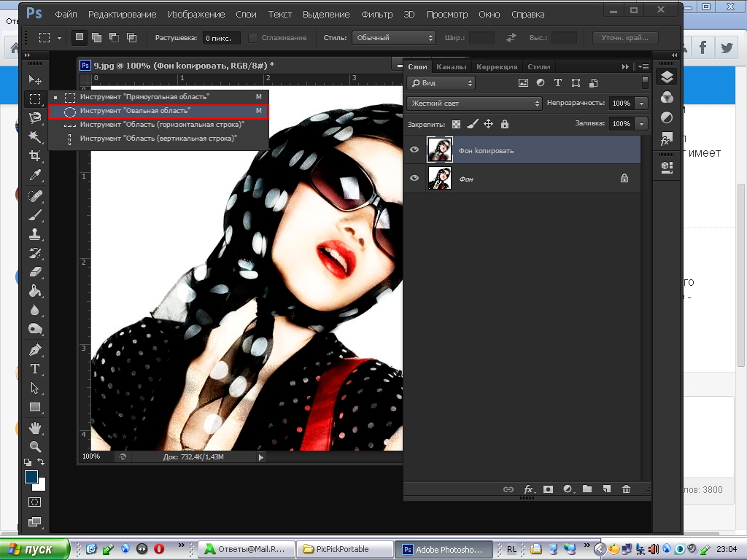Open the Layers panel flyout menu
This screenshot has height=560, width=747.
[x=643, y=66]
